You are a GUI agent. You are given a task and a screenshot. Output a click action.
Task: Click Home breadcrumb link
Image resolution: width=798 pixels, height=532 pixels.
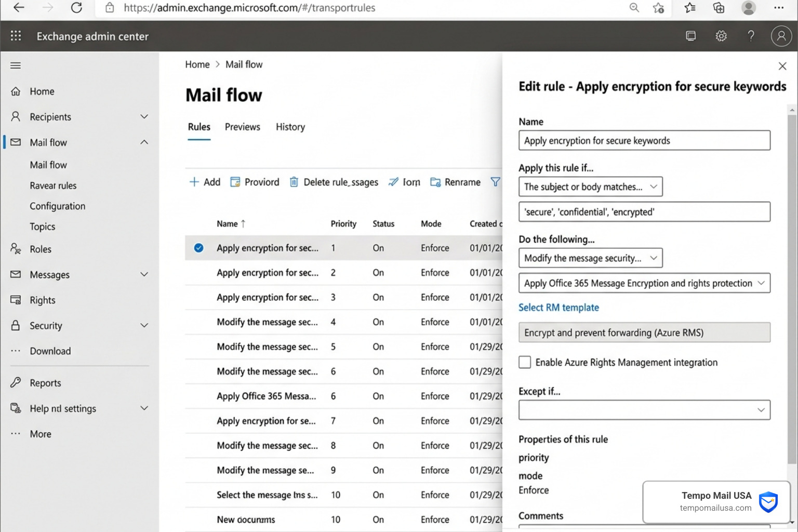(x=197, y=64)
